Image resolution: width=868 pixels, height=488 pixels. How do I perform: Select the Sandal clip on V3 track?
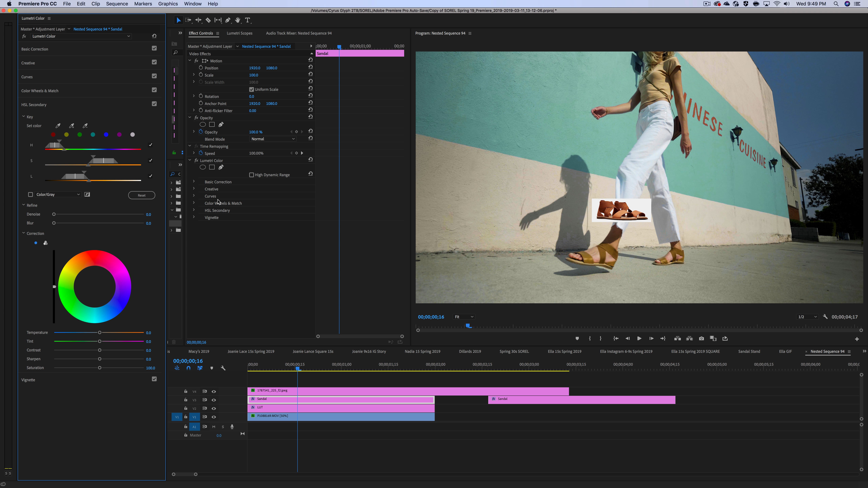point(340,399)
